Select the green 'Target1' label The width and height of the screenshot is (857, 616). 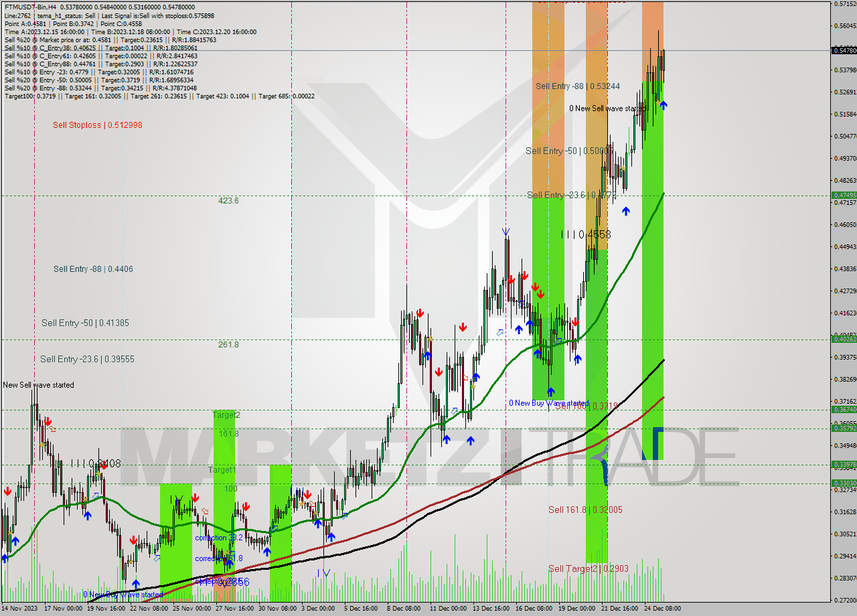point(222,470)
